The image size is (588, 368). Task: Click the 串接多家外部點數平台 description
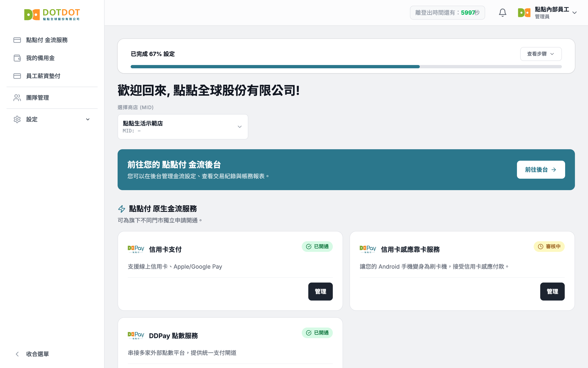pyautogui.click(x=182, y=353)
